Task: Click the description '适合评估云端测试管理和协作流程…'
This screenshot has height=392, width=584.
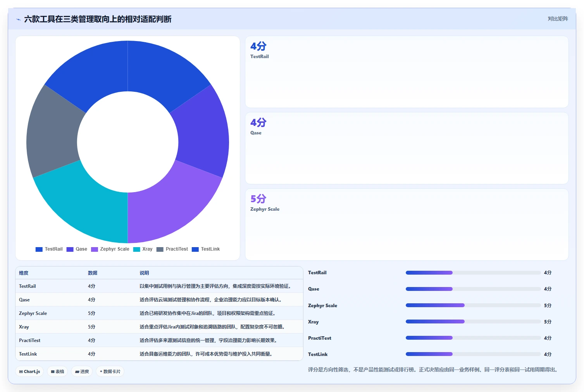Action: click(x=212, y=300)
